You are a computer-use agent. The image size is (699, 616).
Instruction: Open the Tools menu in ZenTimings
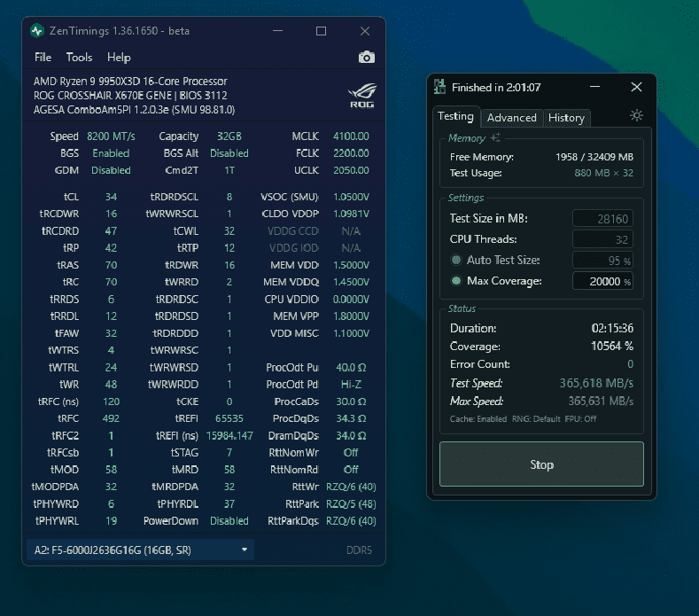79,57
